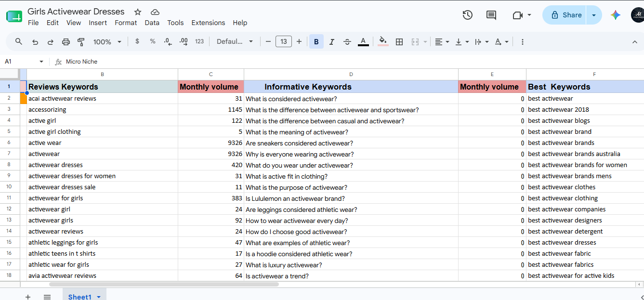The width and height of the screenshot is (644, 300).
Task: Click the Gemini sparkle icon
Action: click(x=616, y=15)
